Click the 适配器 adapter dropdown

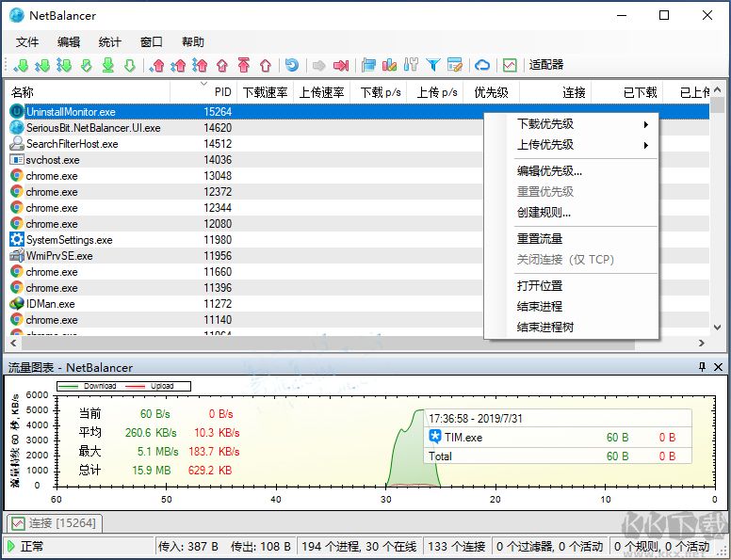click(546, 65)
